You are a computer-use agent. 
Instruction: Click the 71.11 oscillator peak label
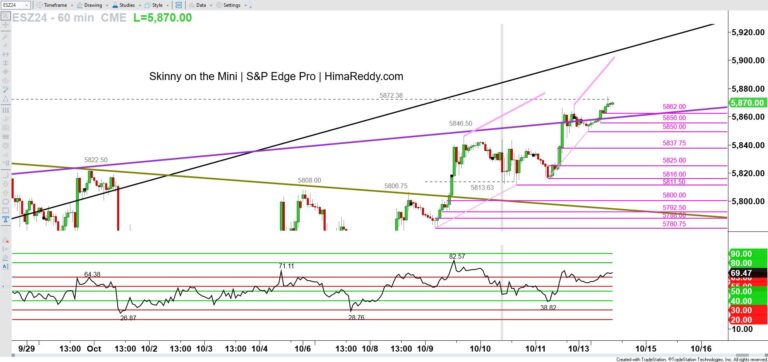pos(287,265)
